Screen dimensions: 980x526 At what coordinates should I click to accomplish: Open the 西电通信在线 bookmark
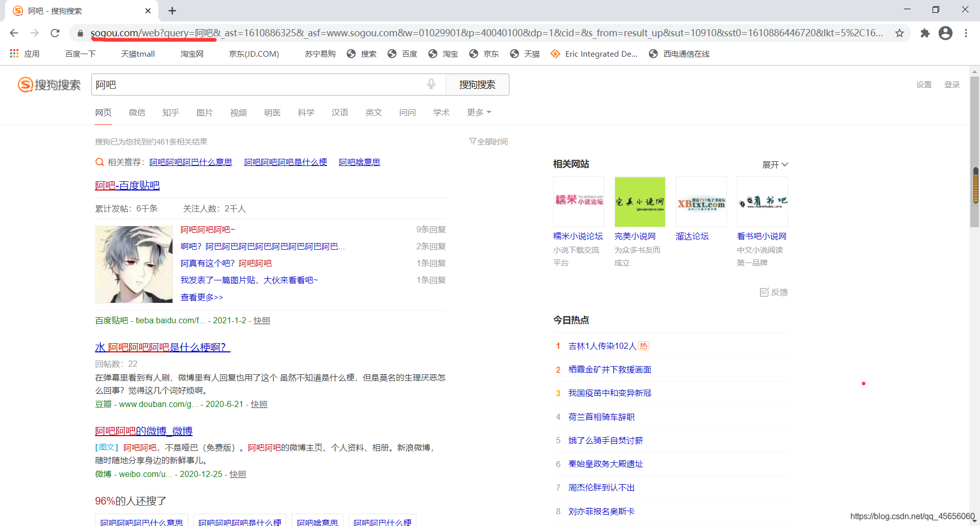(x=679, y=54)
